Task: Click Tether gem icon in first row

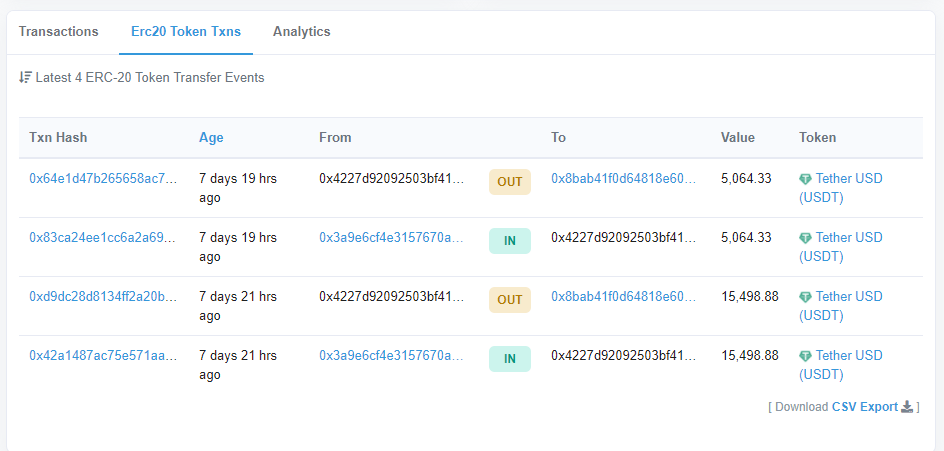Action: tap(806, 179)
